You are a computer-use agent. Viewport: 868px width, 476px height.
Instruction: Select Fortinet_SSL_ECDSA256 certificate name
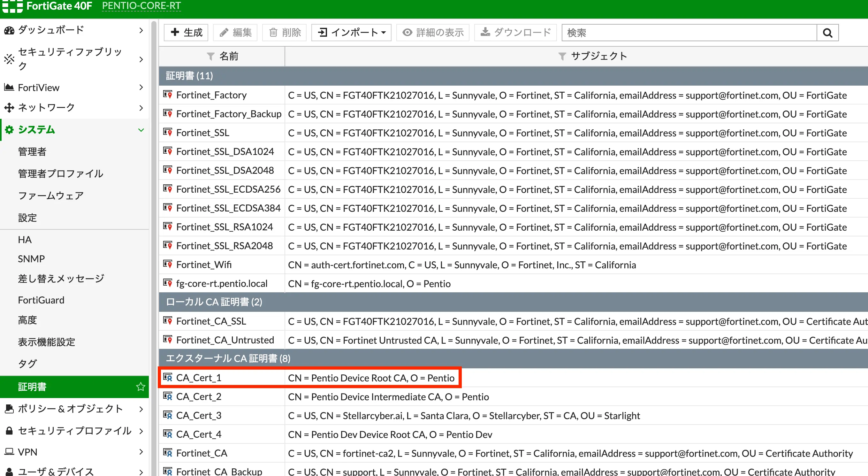[228, 189]
